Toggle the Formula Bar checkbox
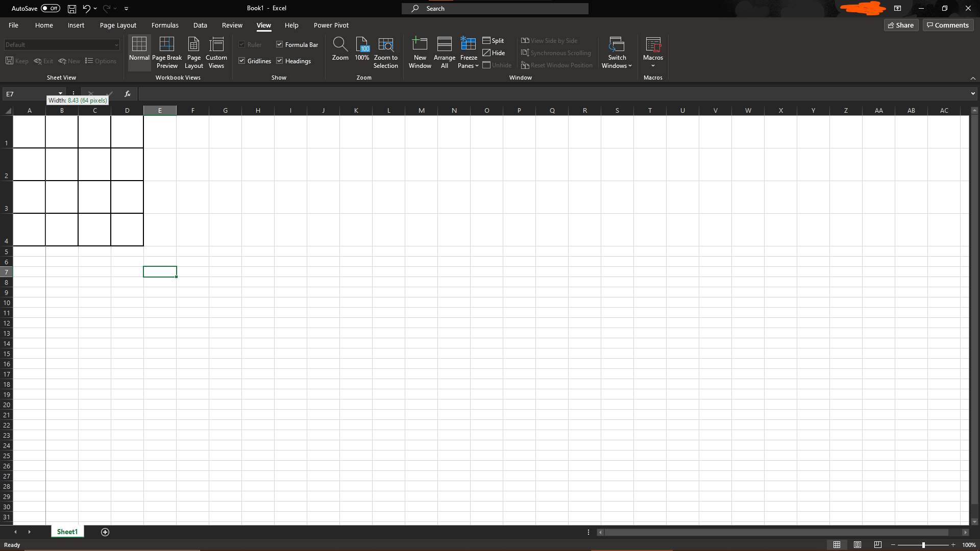This screenshot has width=980, height=551. point(280,45)
